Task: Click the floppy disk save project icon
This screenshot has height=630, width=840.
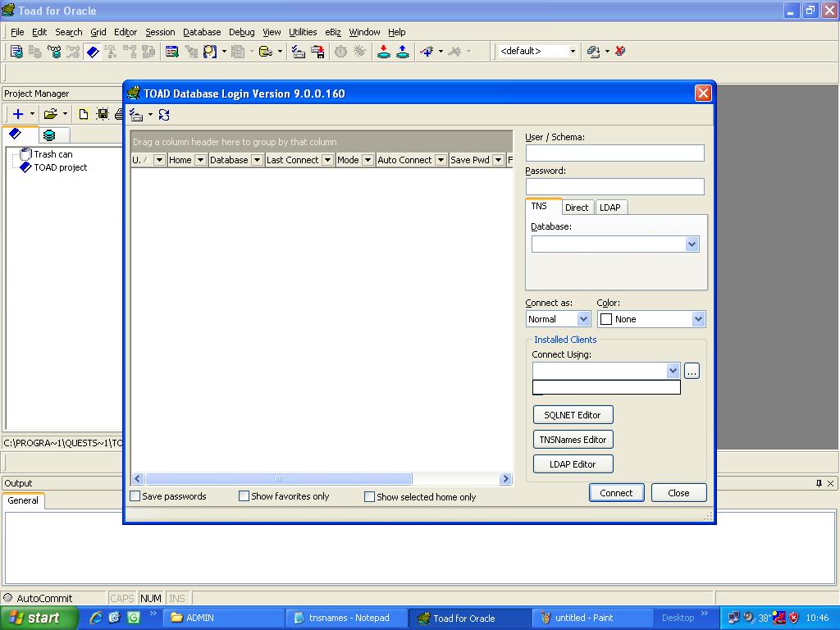Action: point(103,114)
